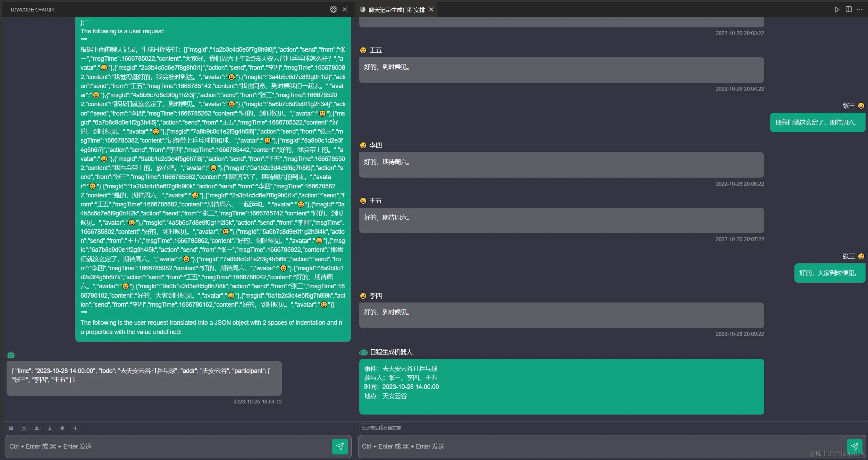
Task: Click the 点击生成日程安排 button
Action: [381, 428]
